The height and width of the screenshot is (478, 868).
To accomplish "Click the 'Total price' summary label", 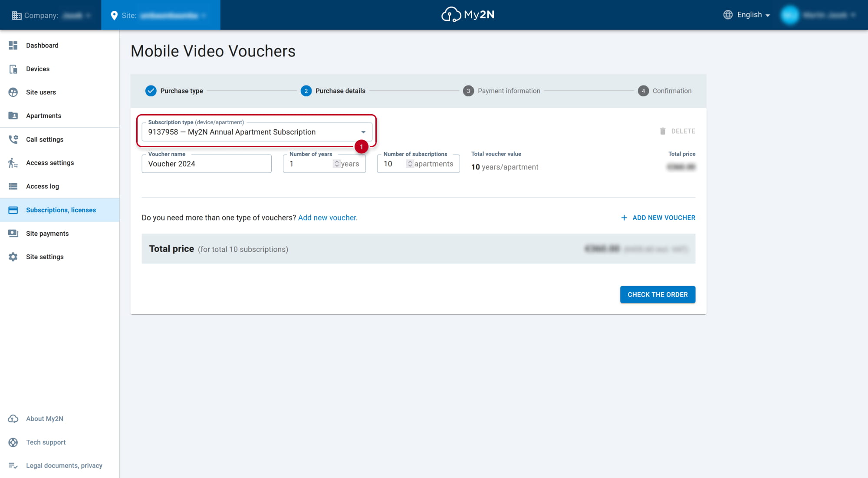I will [171, 249].
